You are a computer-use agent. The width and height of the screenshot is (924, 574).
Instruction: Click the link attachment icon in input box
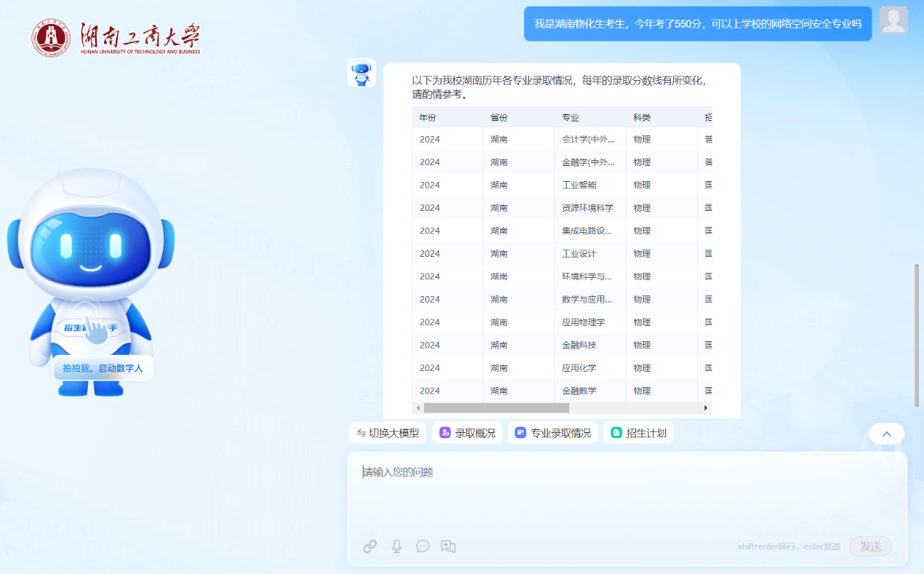(370, 546)
